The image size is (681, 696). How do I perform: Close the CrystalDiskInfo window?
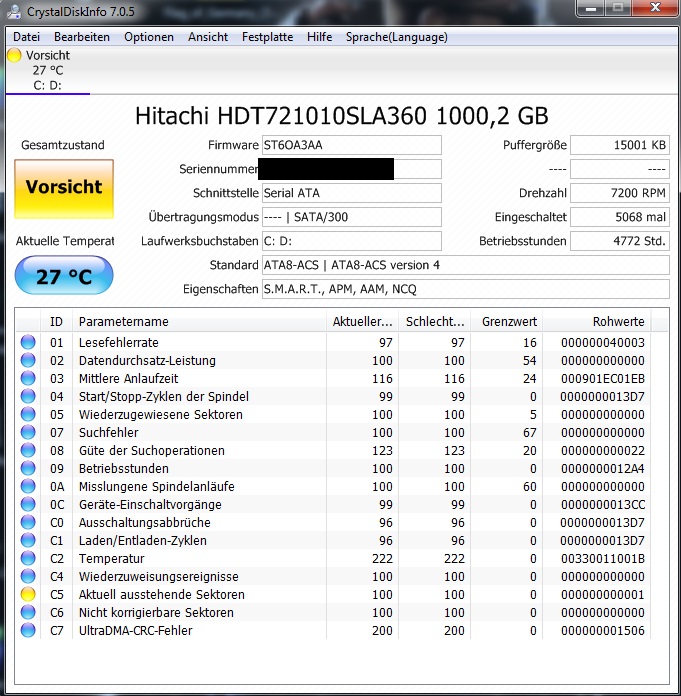655,8
